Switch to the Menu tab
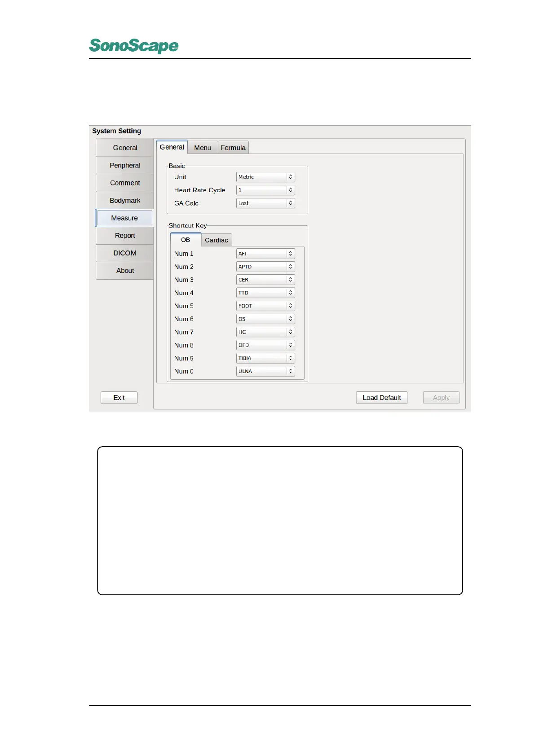 (203, 147)
